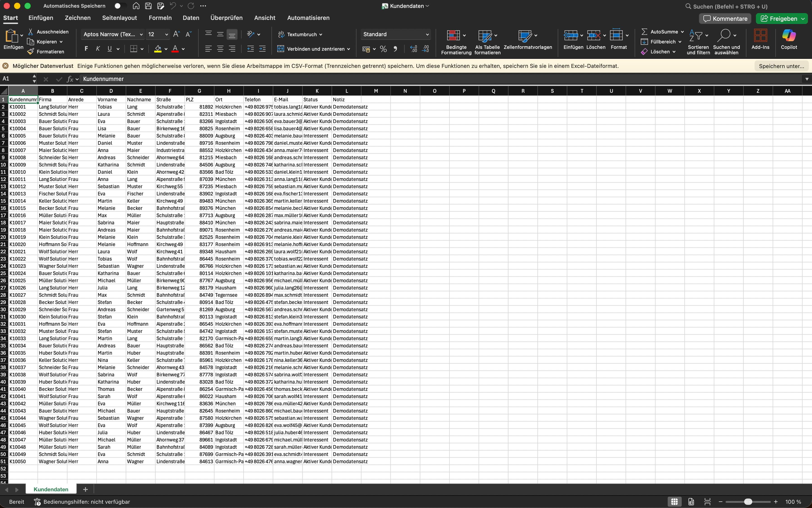
Task: Open the Automatisieren tab
Action: 308,18
